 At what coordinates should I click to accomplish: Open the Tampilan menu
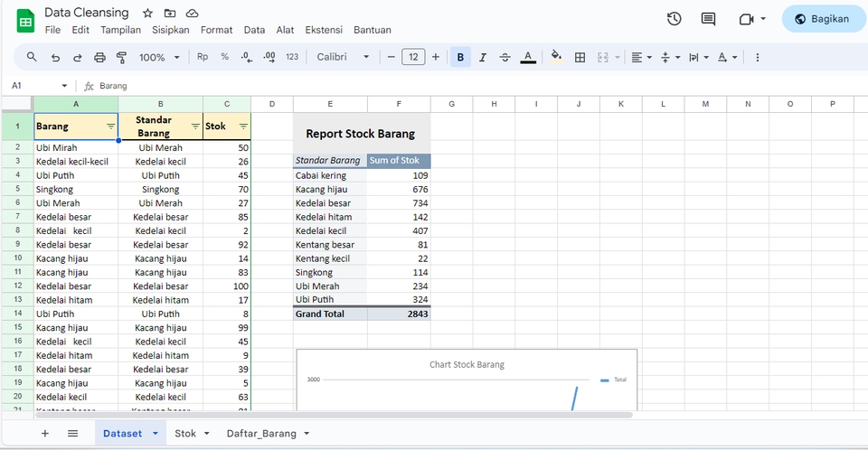120,30
